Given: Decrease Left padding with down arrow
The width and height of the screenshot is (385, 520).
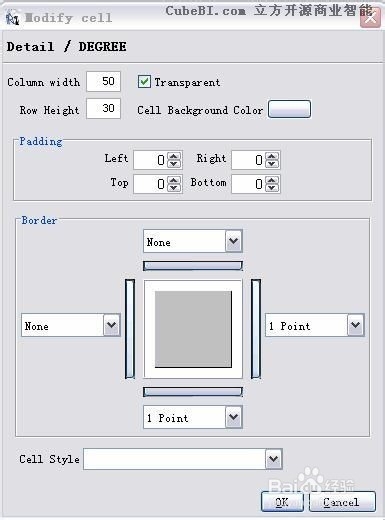Looking at the screenshot, I should (174, 164).
